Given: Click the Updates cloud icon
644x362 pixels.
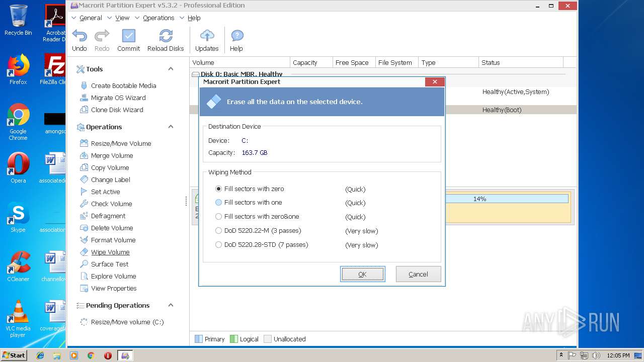Looking at the screenshot, I should coord(207,36).
